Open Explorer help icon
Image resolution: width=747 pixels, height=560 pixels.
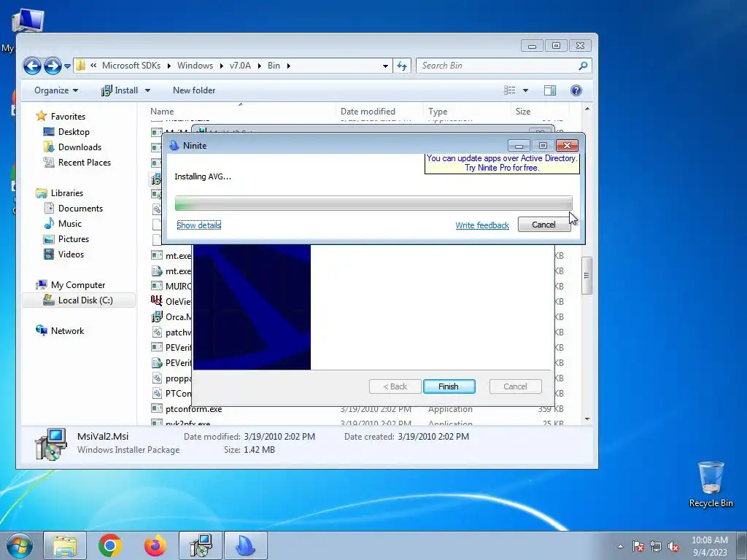[x=576, y=90]
